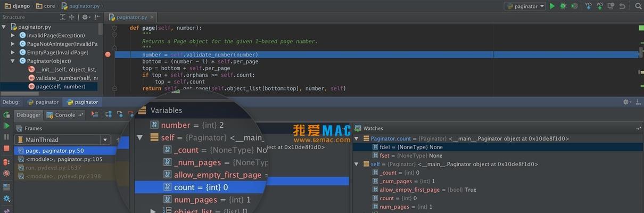Run the paginator configuration

tap(552, 6)
